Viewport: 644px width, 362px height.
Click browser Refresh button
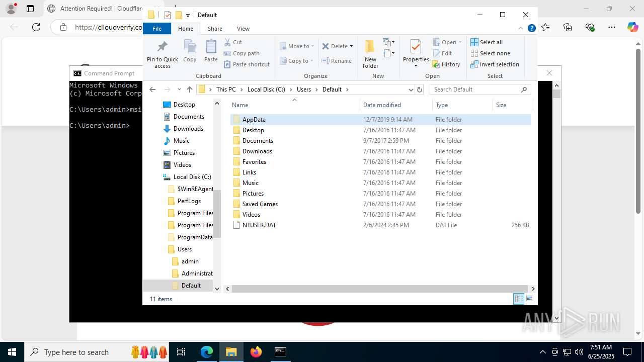[36, 27]
